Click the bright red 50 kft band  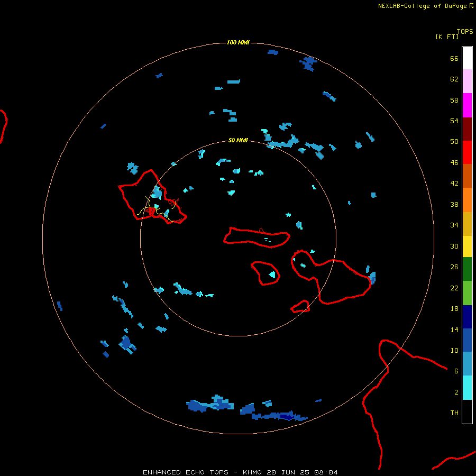pos(467,152)
